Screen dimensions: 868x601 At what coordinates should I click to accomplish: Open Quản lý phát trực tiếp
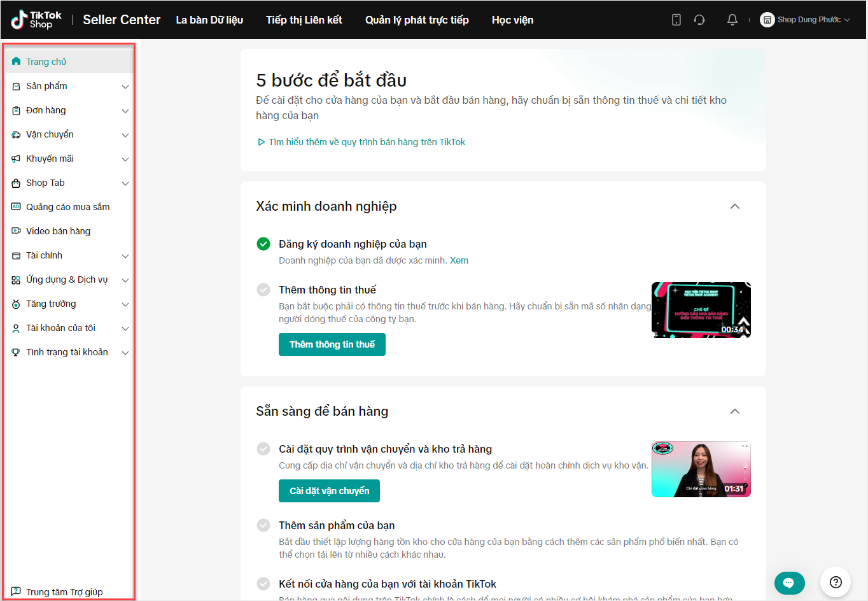pos(417,20)
